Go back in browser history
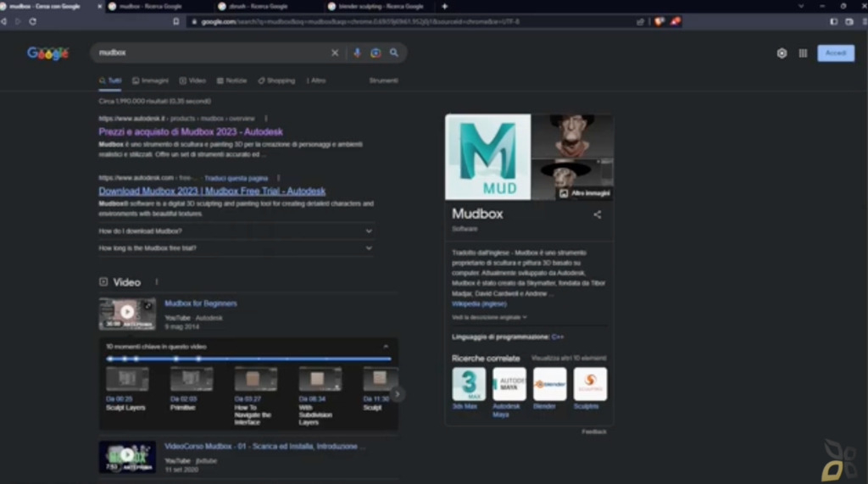 [4, 21]
